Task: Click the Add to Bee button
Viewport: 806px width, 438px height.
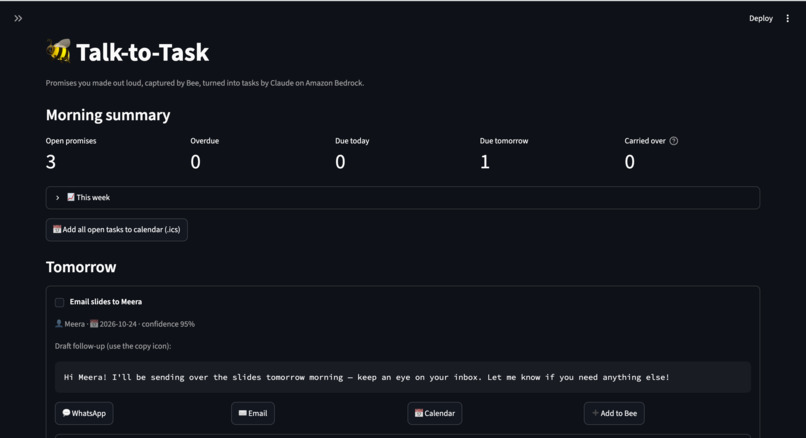Action: pos(614,413)
